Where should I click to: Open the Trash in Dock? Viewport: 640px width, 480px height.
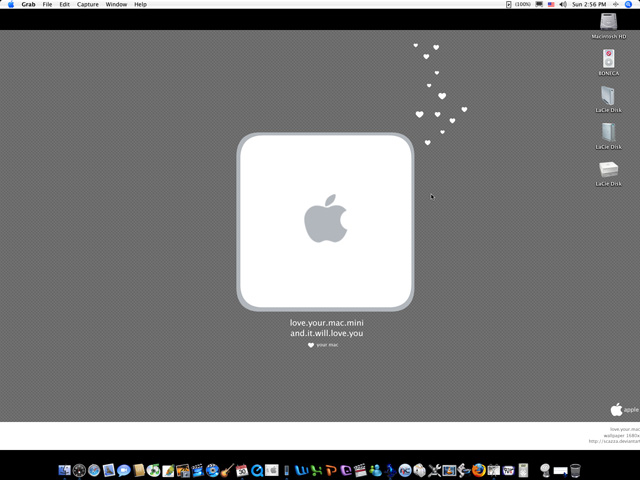[576, 471]
